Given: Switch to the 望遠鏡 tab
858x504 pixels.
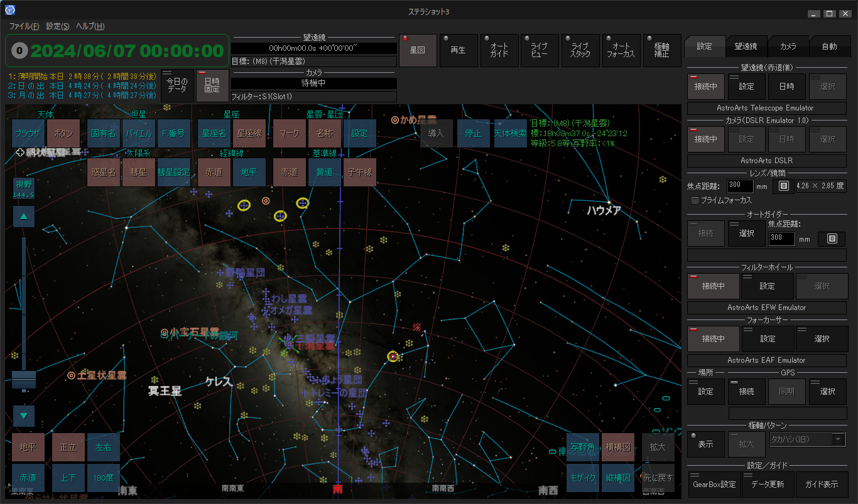Looking at the screenshot, I should 746,46.
